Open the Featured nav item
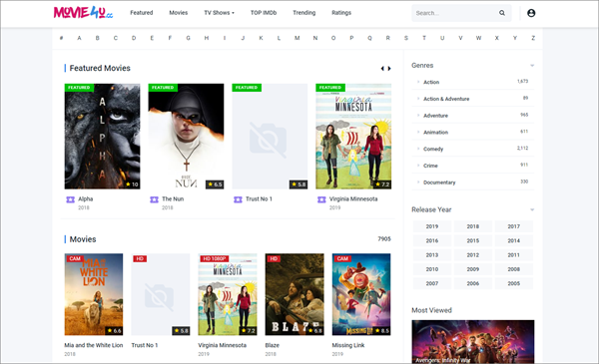Screen dimensions: 599x364 coord(142,13)
